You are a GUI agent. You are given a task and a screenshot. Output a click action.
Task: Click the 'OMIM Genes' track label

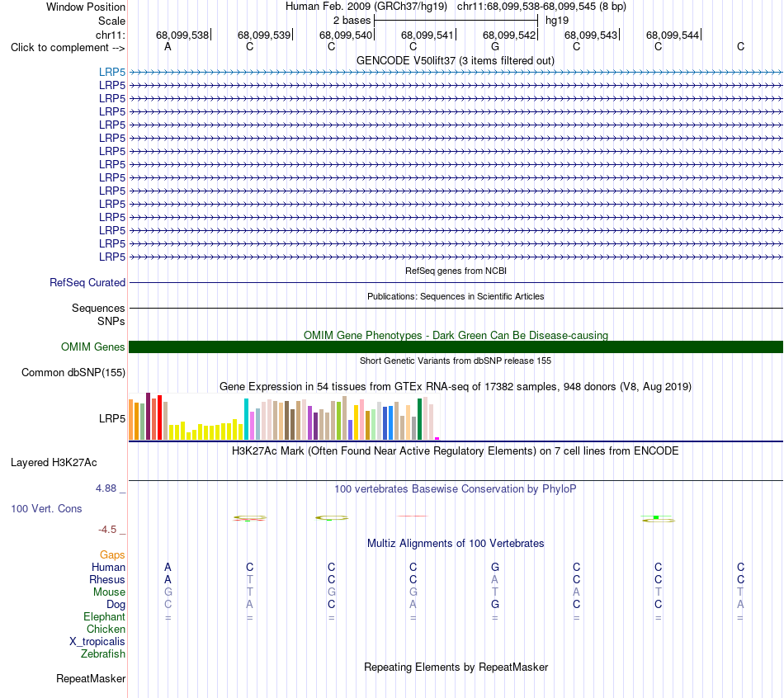pos(92,347)
